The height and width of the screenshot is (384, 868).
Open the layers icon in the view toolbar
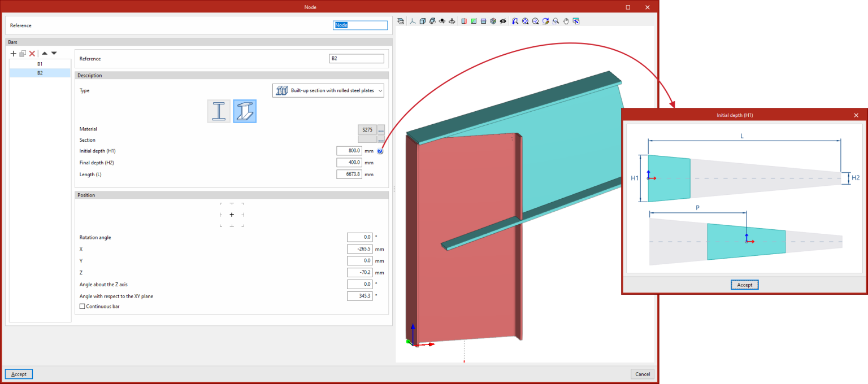[401, 21]
